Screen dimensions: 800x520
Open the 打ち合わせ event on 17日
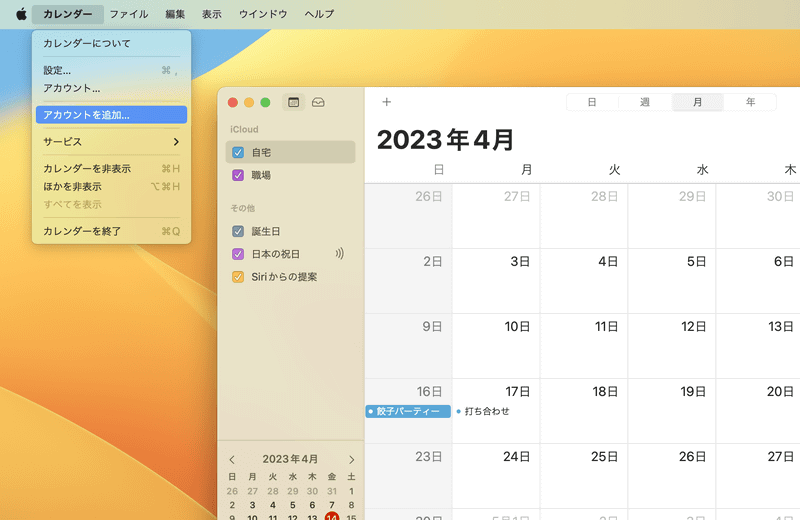483,411
